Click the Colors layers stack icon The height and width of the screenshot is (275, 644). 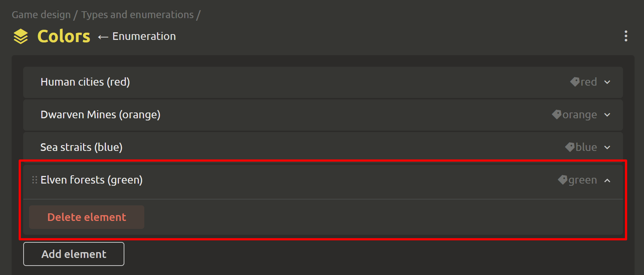(21, 36)
